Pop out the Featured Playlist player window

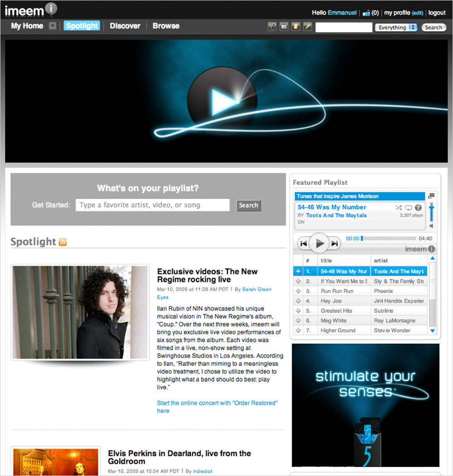pyautogui.click(x=431, y=196)
